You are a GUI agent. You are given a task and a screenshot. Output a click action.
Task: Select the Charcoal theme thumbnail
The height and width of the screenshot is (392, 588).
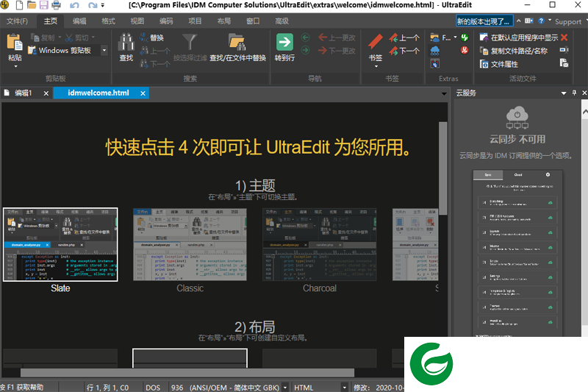click(320, 245)
